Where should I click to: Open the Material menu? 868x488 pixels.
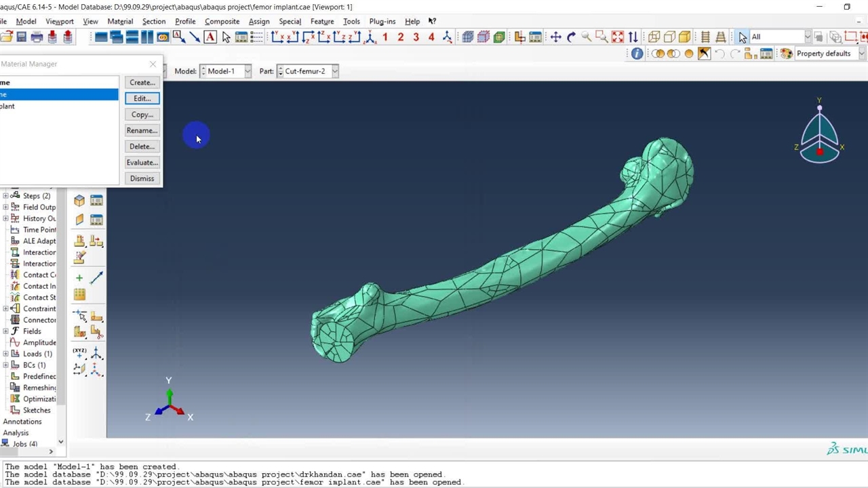(120, 21)
